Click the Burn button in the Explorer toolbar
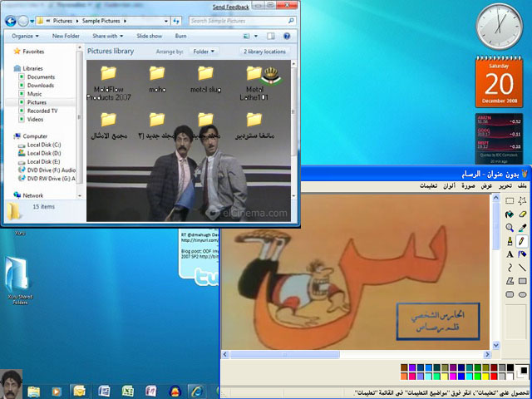Screen dimensions: 532x399 pos(180,36)
